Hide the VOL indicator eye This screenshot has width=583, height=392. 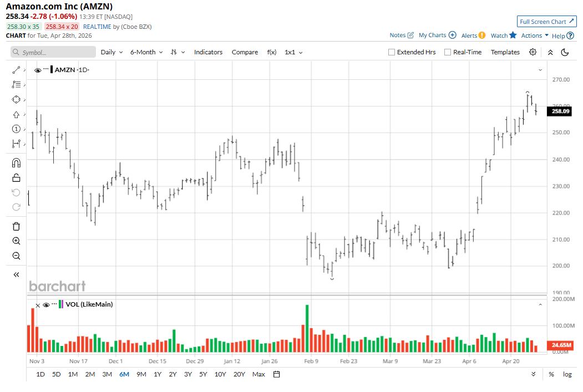point(46,305)
